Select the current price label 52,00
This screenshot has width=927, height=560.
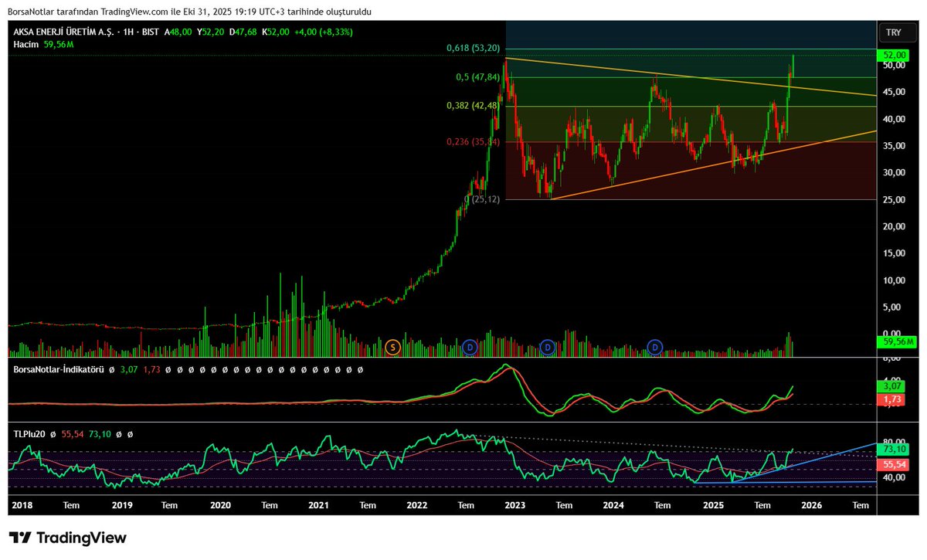[895, 56]
